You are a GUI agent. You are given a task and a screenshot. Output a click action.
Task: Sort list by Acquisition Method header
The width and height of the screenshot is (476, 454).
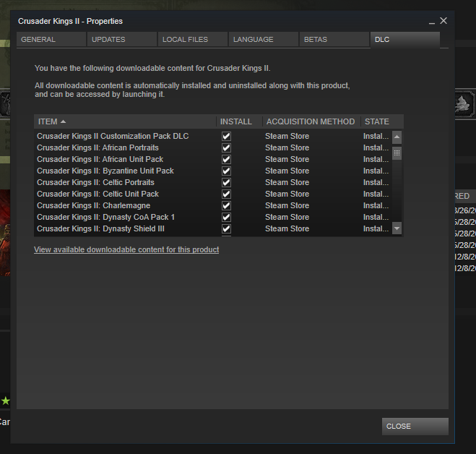pyautogui.click(x=310, y=121)
